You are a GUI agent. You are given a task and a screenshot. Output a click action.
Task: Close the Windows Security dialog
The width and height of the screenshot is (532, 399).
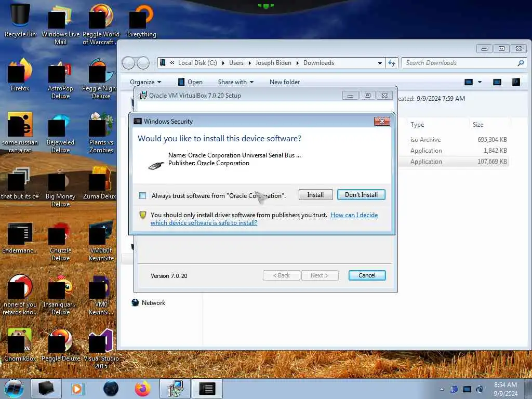point(382,121)
